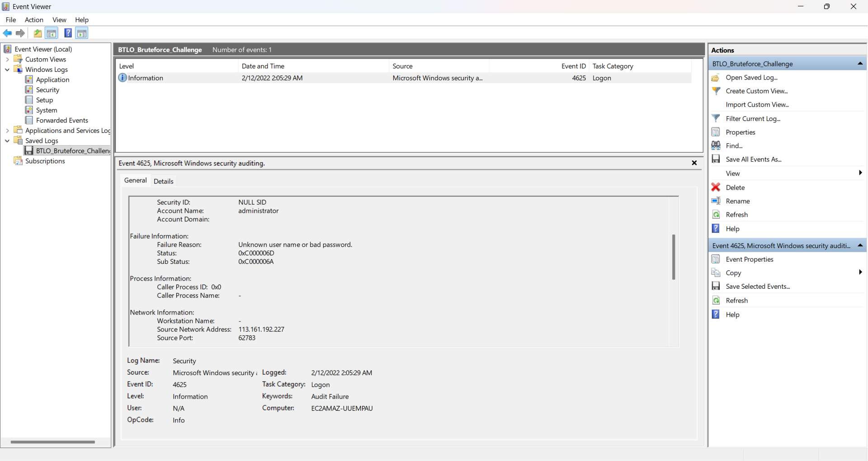The height and width of the screenshot is (461, 868).
Task: Click the Create Custom View funnel icon
Action: [x=716, y=91]
